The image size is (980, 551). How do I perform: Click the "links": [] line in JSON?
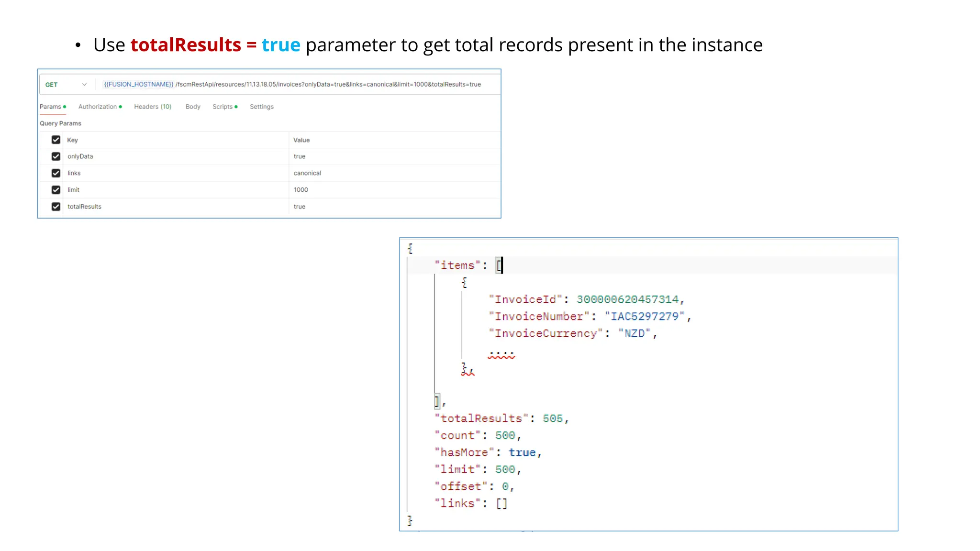tap(470, 504)
